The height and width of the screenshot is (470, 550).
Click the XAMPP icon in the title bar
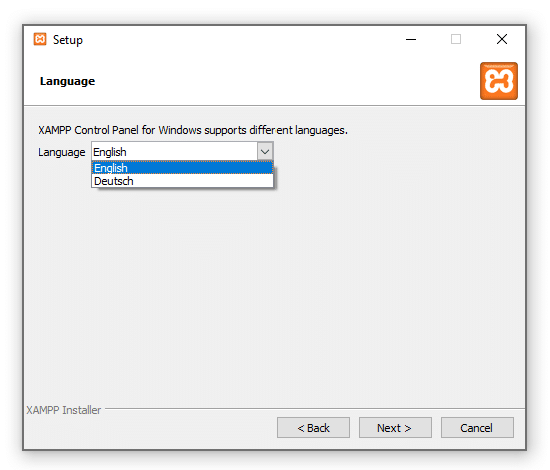[40, 39]
